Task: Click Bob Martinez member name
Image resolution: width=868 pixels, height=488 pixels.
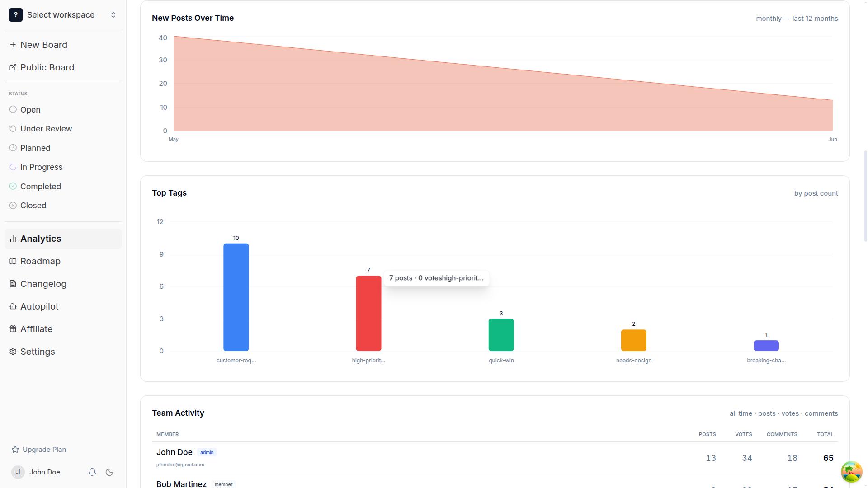Action: 181,484
